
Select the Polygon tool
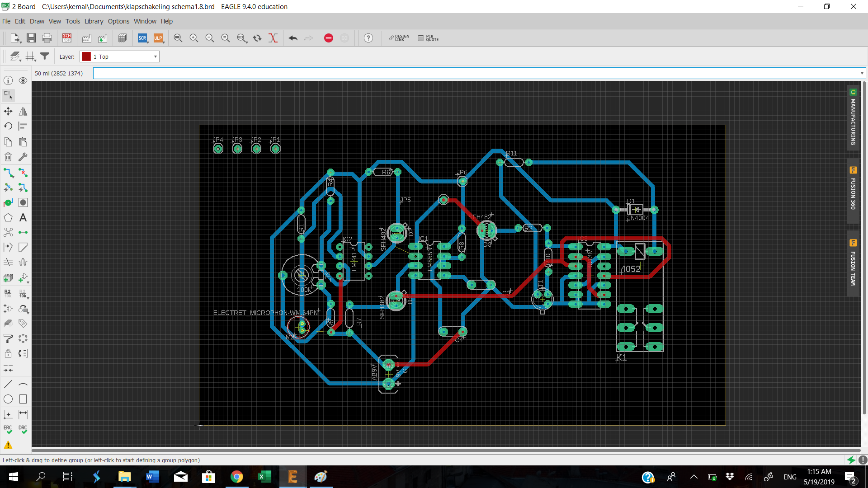pyautogui.click(x=8, y=218)
